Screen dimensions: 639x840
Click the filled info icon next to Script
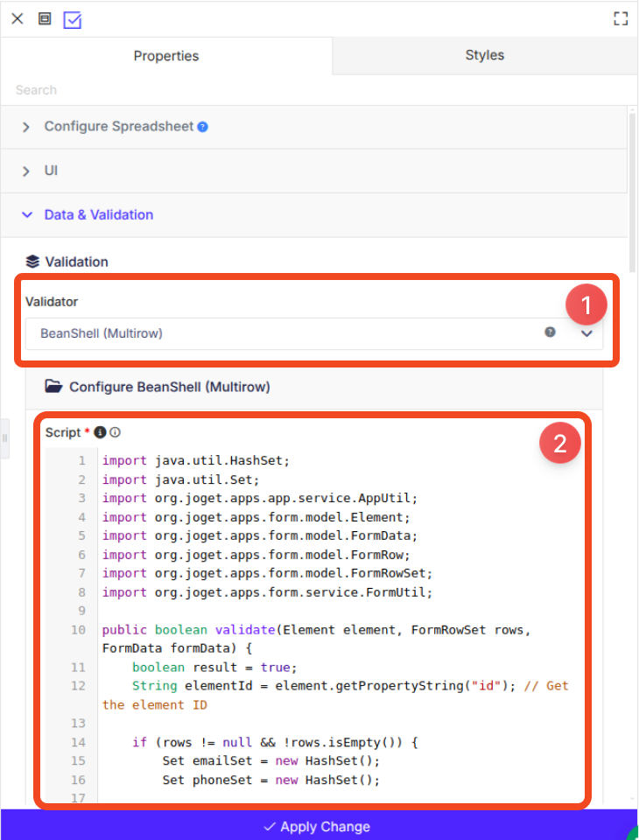pos(100,432)
